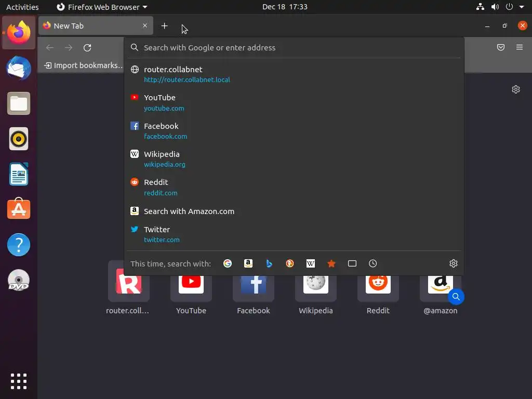532x399 pixels.
Task: Select Google one-off search engine icon
Action: pos(228,263)
